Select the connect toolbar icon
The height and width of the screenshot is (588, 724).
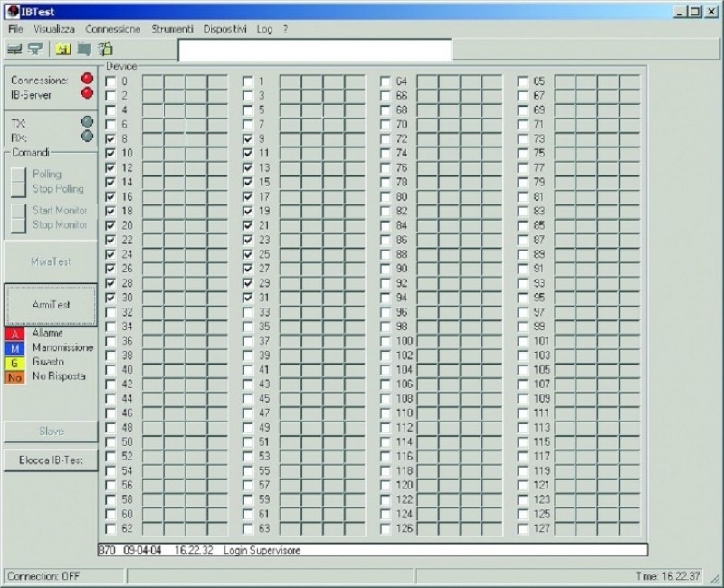coord(14,50)
